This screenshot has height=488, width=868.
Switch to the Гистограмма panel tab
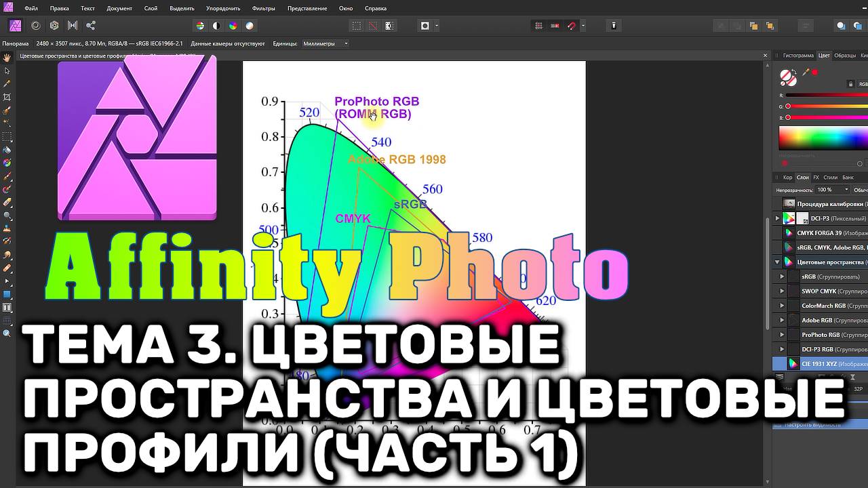pos(798,56)
